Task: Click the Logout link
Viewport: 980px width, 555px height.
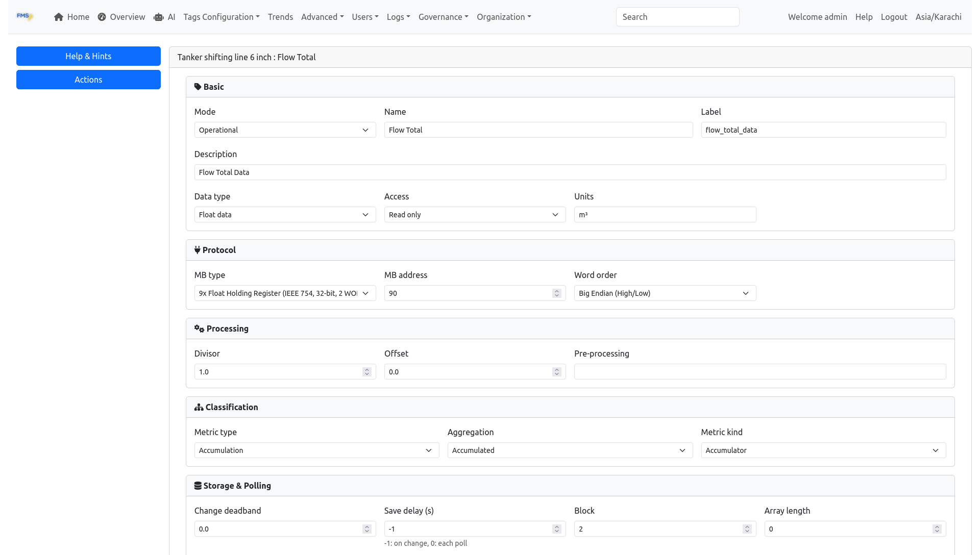Action: pyautogui.click(x=894, y=16)
